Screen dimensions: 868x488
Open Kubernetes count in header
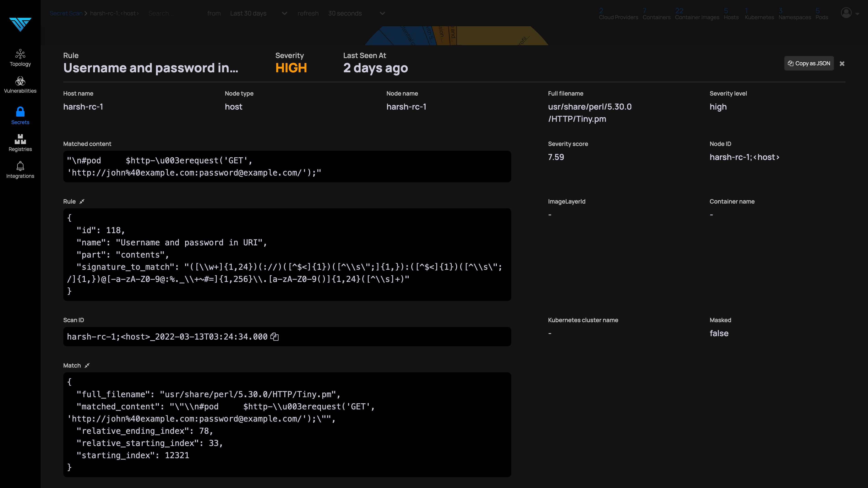[x=759, y=14]
